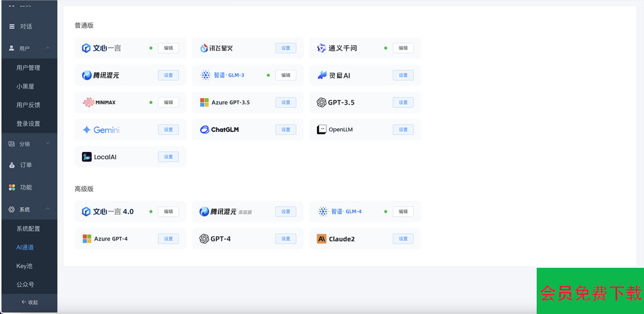The image size is (644, 314).
Task: Click the OpenLLM logo icon
Action: click(321, 130)
